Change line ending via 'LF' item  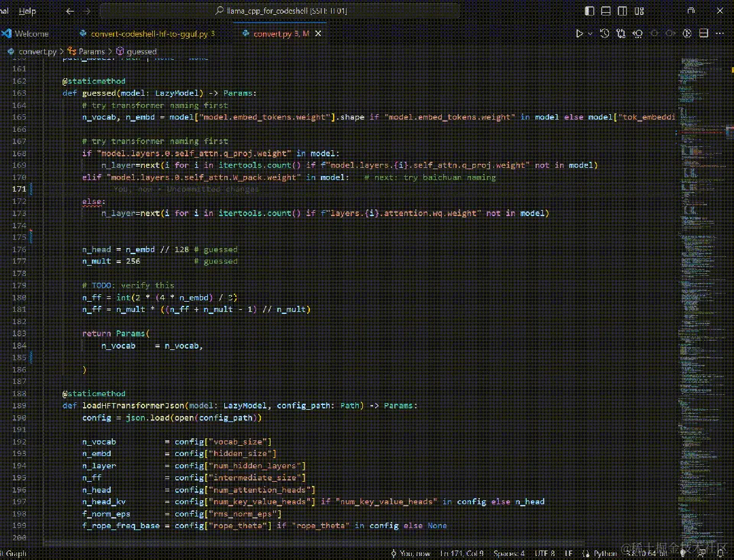point(568,553)
